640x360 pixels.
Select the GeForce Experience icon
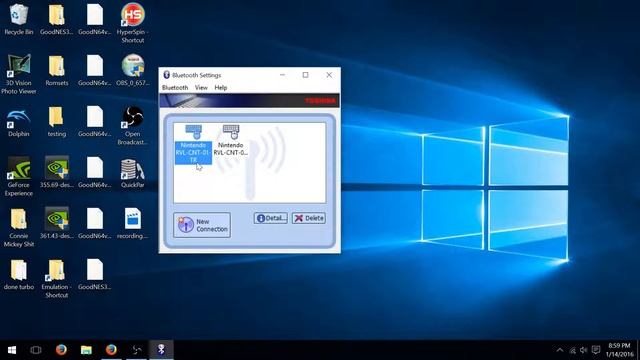[x=18, y=176]
